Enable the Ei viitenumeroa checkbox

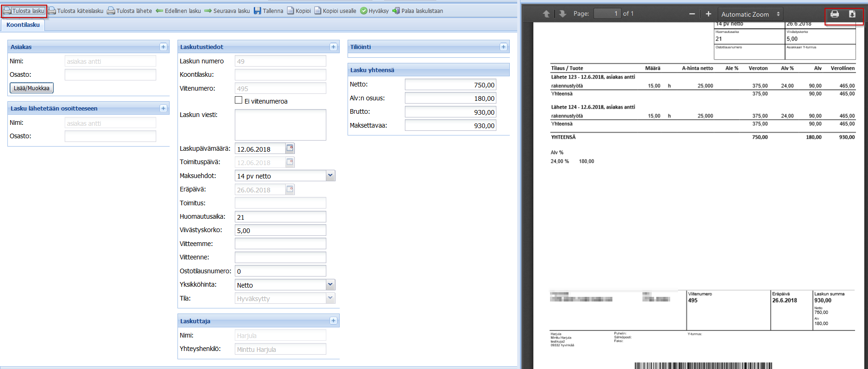238,100
